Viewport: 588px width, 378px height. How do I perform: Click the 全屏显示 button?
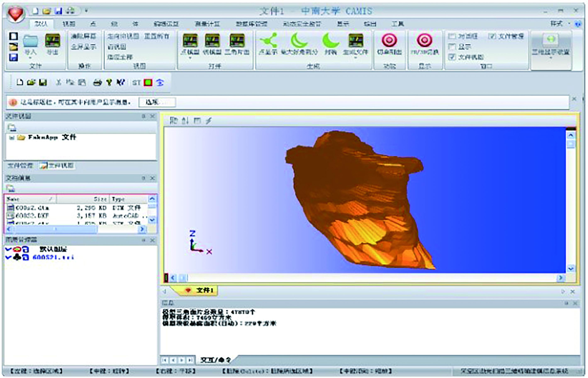click(84, 47)
